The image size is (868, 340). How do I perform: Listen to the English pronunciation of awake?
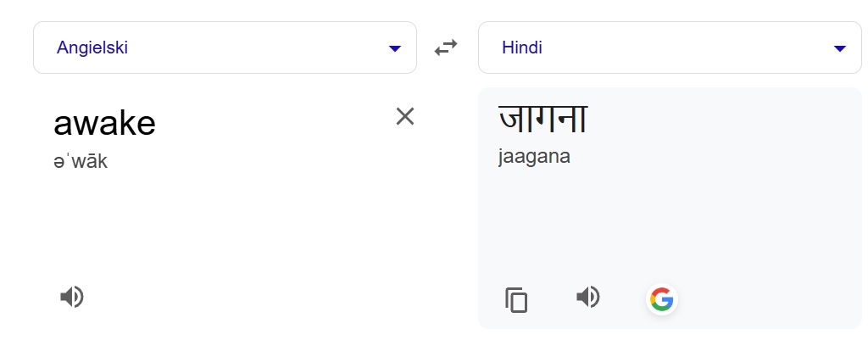[72, 297]
